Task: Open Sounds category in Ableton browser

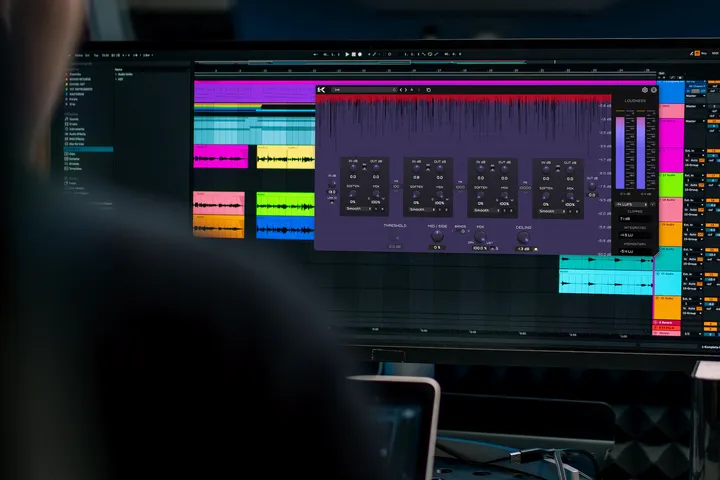Action: point(71,119)
